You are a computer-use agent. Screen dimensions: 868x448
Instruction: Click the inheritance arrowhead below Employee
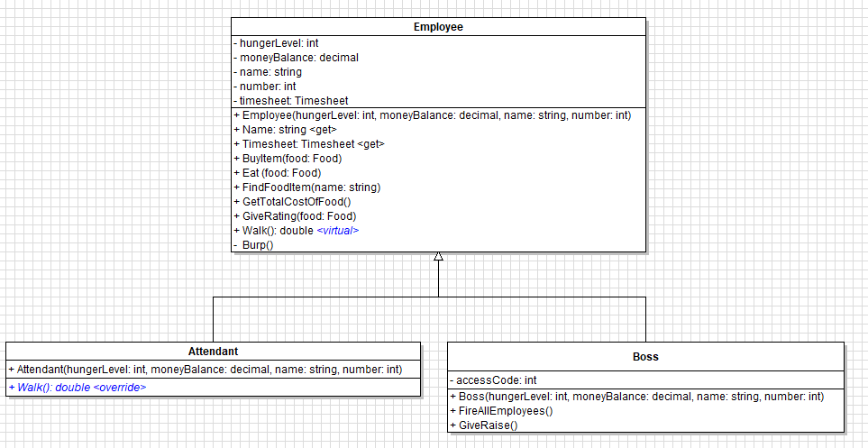[438, 258]
